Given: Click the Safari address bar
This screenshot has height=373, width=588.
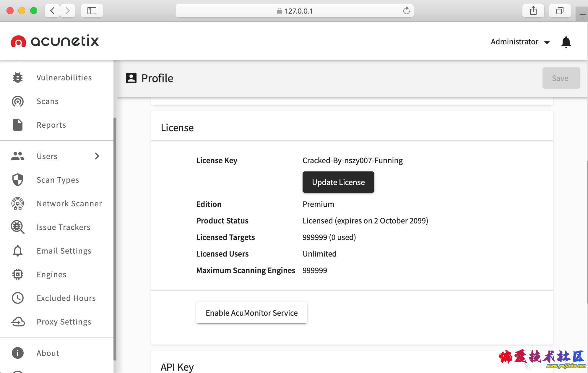Looking at the screenshot, I should coord(294,11).
